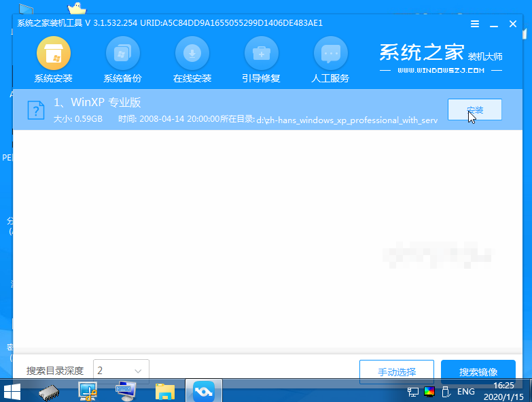The height and width of the screenshot is (402, 532).
Task: Click the 手动选择 button
Action: pos(396,372)
